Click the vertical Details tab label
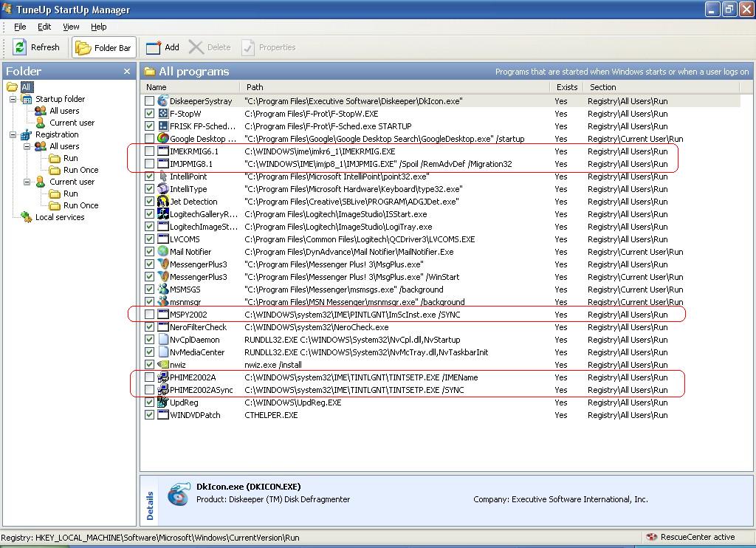The height and width of the screenshot is (548, 756). click(x=150, y=506)
